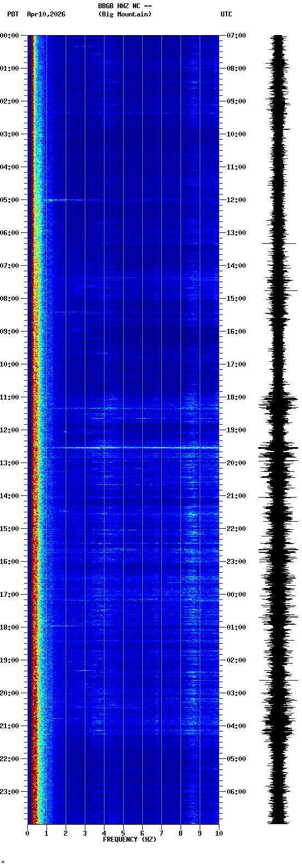The width and height of the screenshot is (302, 868).
Task: Click the 'FREQUENCY (HZ)' axis title
Action: click(x=130, y=840)
